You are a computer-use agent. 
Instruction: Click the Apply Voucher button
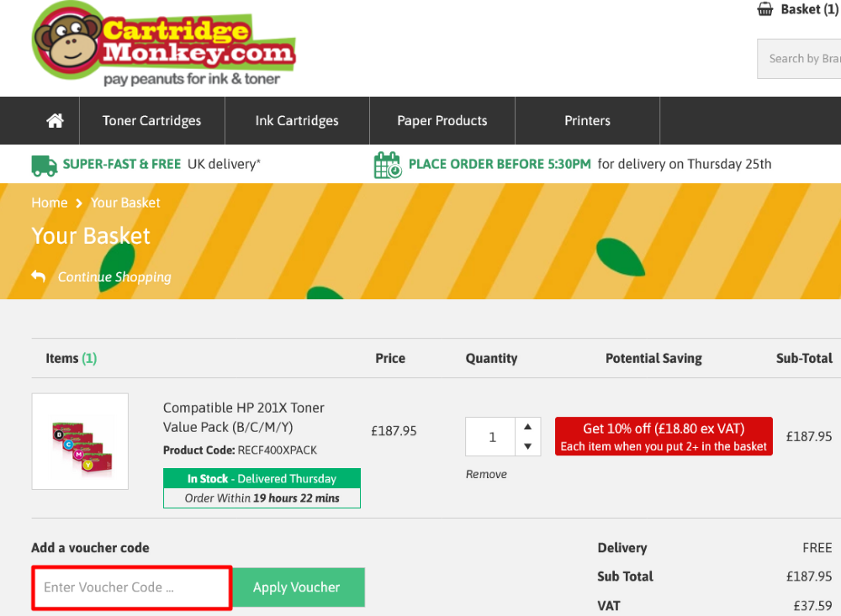point(297,587)
